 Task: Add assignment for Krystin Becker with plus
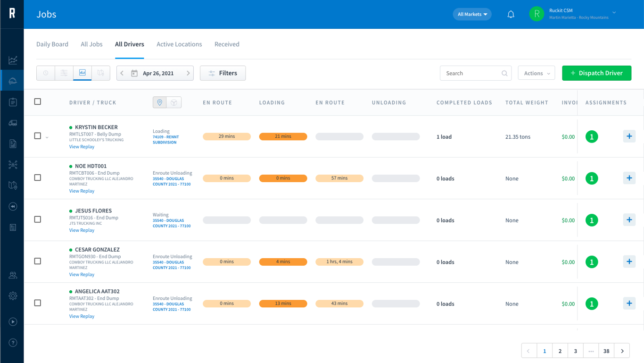(x=629, y=136)
